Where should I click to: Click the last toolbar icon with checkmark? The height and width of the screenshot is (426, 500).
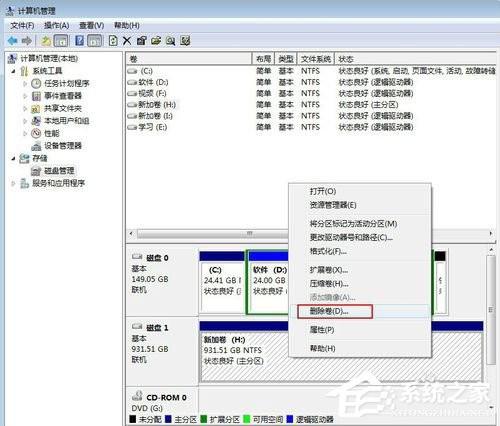(x=185, y=41)
